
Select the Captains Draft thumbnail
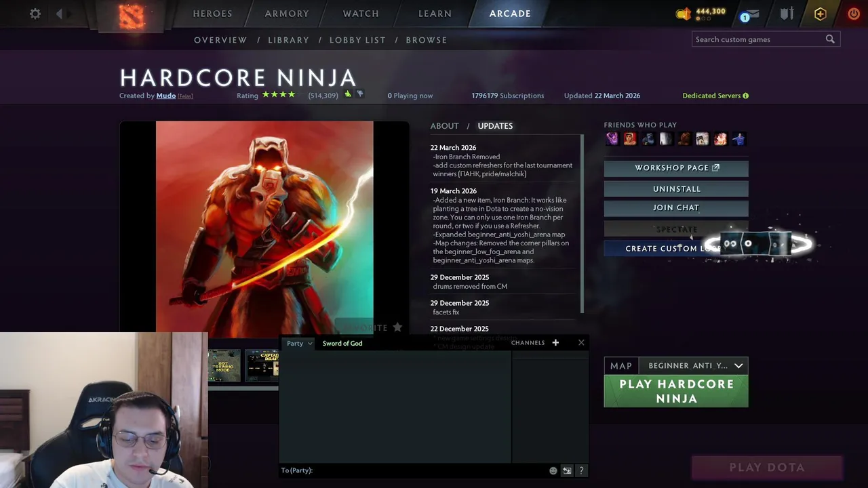click(262, 366)
